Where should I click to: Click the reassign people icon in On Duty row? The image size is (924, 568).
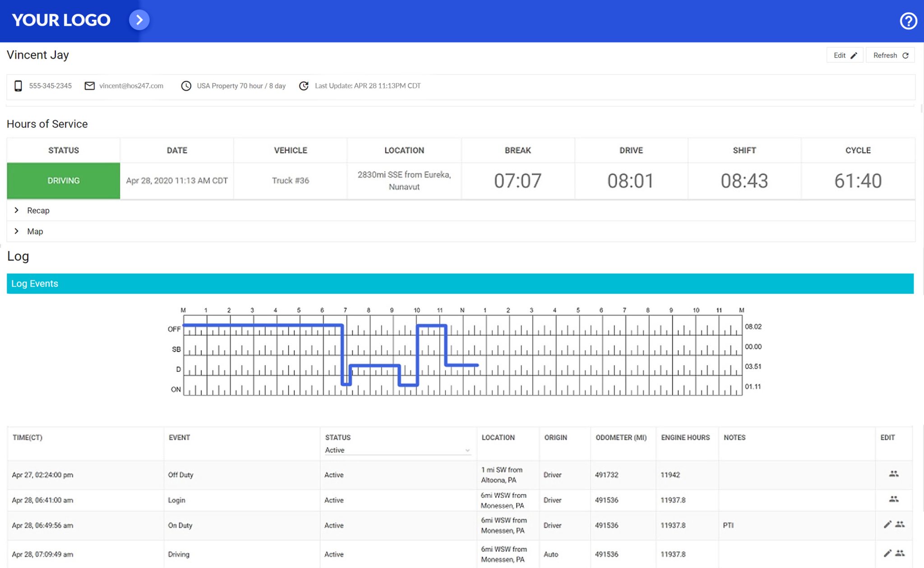tap(900, 524)
